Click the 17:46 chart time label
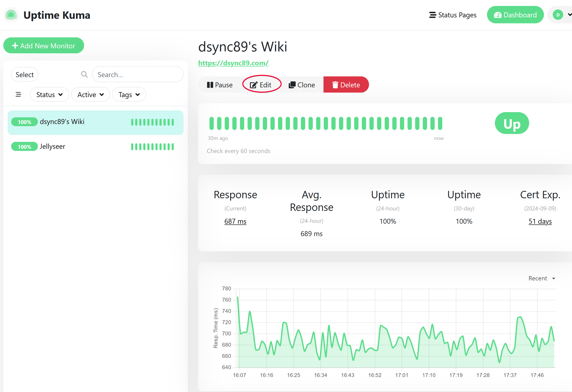Viewport: 572px width, 392px height. coord(537,375)
